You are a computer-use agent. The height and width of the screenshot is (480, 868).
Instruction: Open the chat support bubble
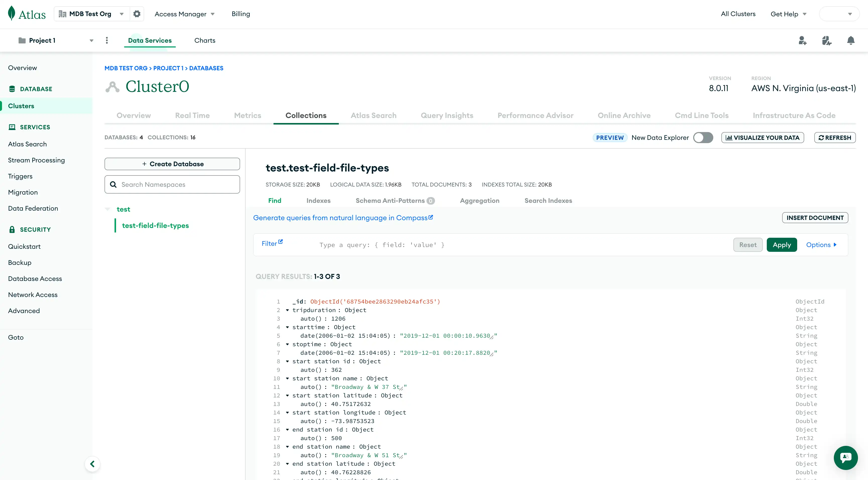pyautogui.click(x=846, y=458)
